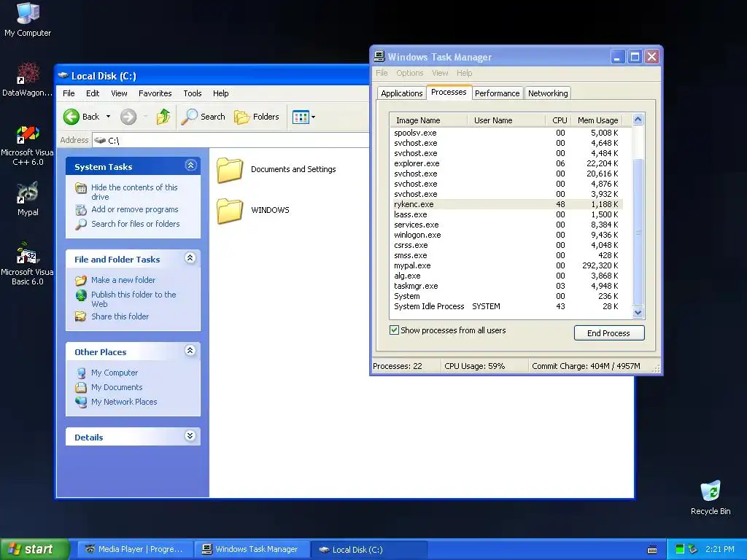The width and height of the screenshot is (747, 560).
Task: Select the taskmgr.exe process row
Action: click(x=506, y=286)
